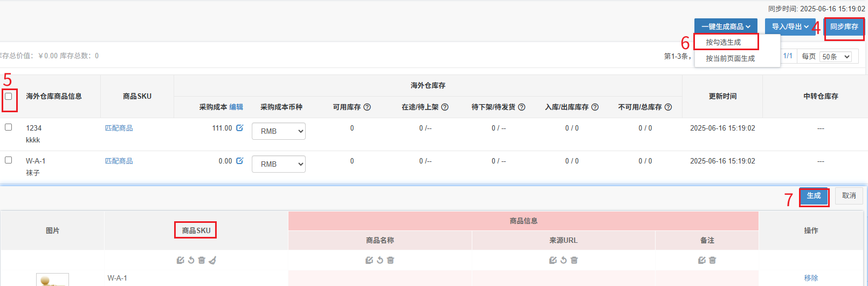Open help icon next to 待下架/待发货
This screenshot has width=868, height=286.
coord(522,107)
